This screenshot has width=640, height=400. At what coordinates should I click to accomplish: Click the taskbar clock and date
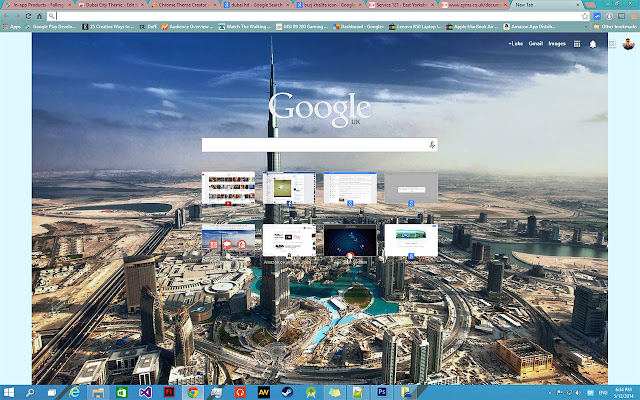point(623,393)
